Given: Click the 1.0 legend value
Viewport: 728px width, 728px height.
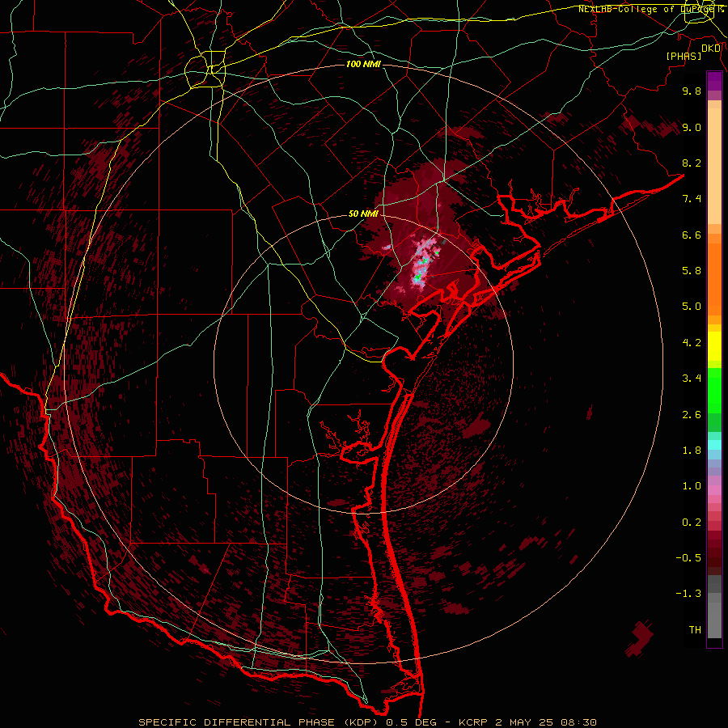Looking at the screenshot, I should 692,486.
